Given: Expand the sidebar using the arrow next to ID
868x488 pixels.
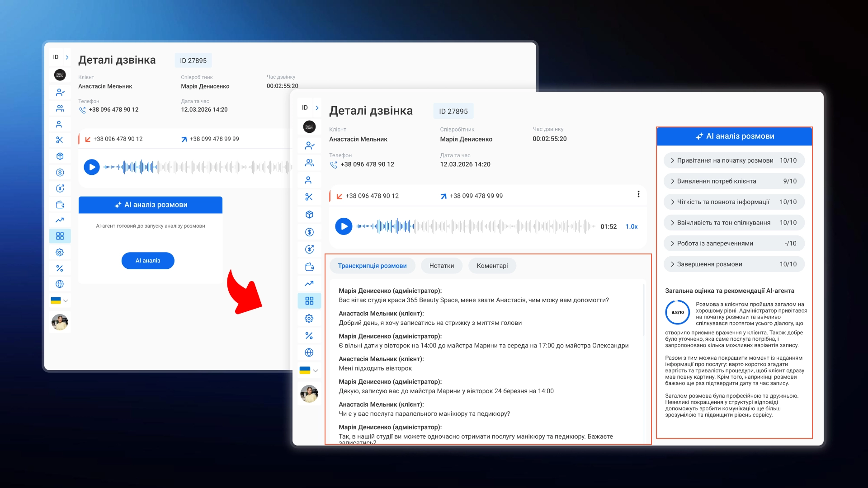Looking at the screenshot, I should click(316, 108).
